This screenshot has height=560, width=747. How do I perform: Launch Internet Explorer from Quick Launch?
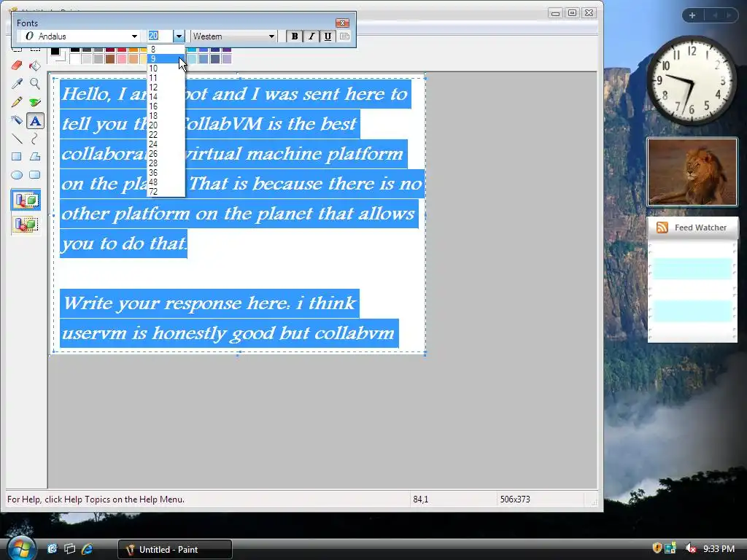(88, 549)
